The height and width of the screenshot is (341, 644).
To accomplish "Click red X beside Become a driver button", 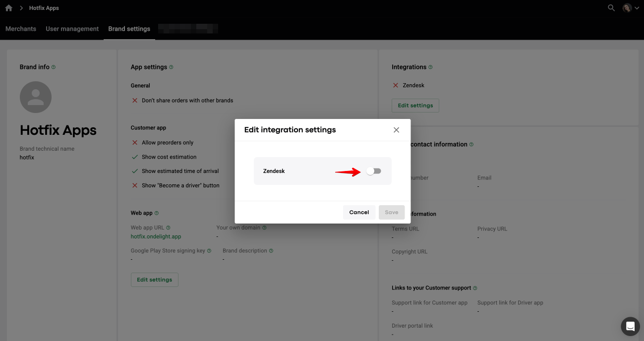I will tap(134, 185).
